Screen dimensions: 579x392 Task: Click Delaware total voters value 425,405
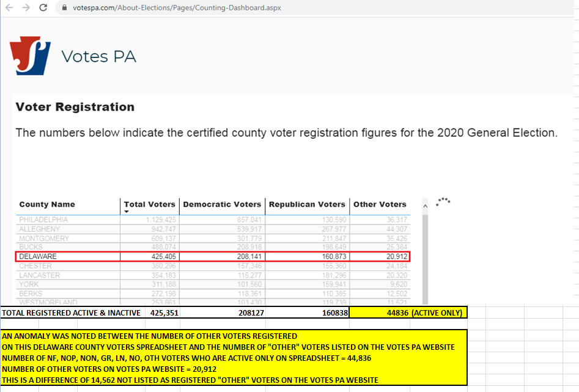coord(164,256)
